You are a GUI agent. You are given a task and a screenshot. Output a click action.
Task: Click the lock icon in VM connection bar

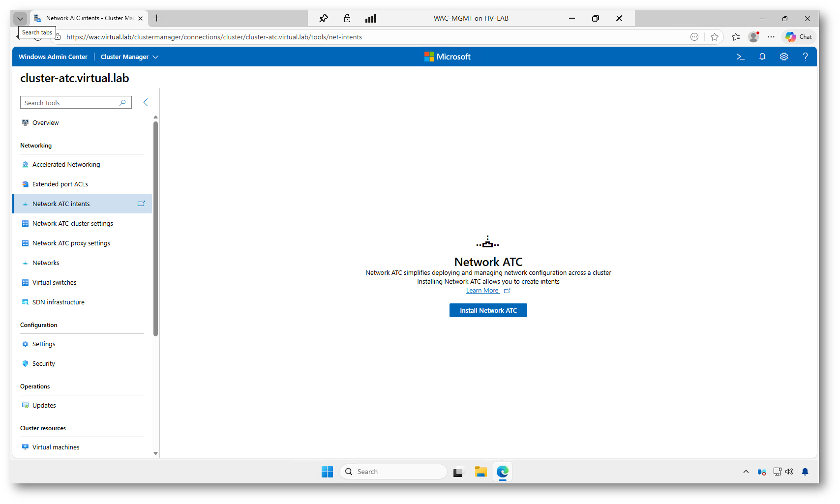point(347,18)
